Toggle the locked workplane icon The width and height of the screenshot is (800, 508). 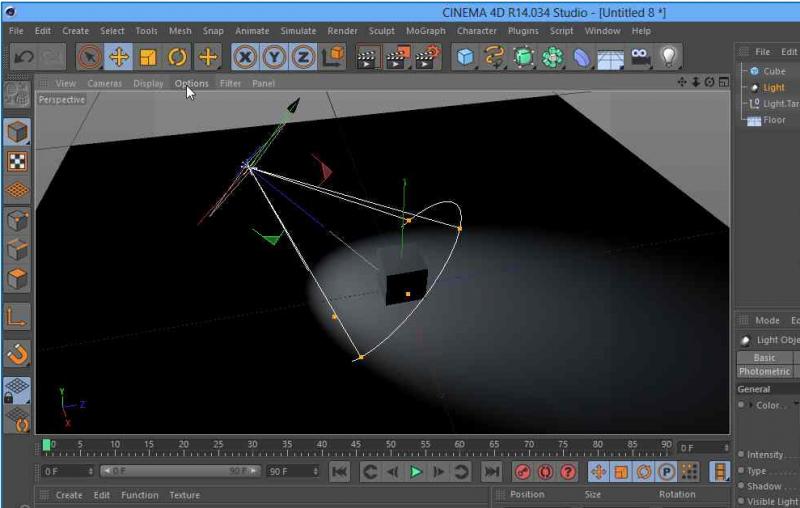coord(17,390)
